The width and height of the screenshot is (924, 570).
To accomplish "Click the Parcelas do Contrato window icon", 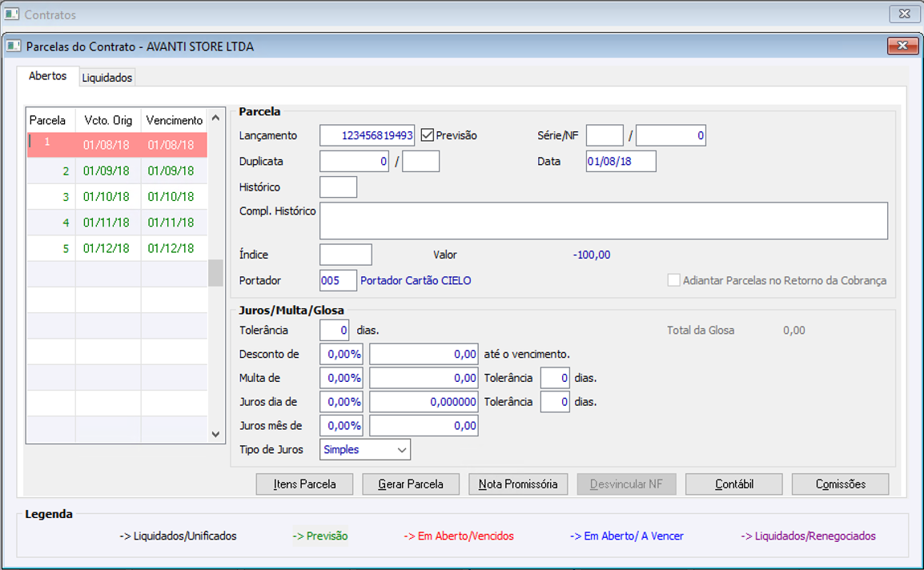I will point(14,46).
